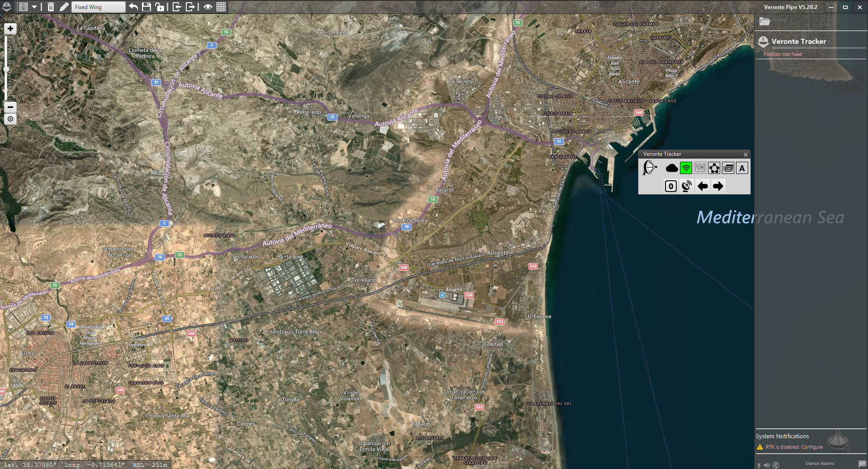Click the System Notifications heading
The width and height of the screenshot is (868, 469).
tap(782, 436)
